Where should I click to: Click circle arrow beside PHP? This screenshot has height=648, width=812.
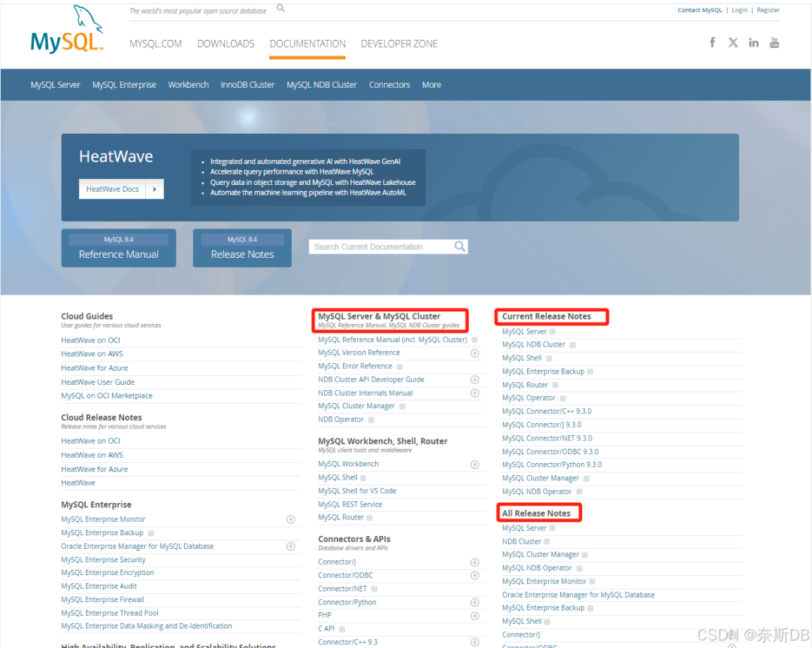coord(474,616)
